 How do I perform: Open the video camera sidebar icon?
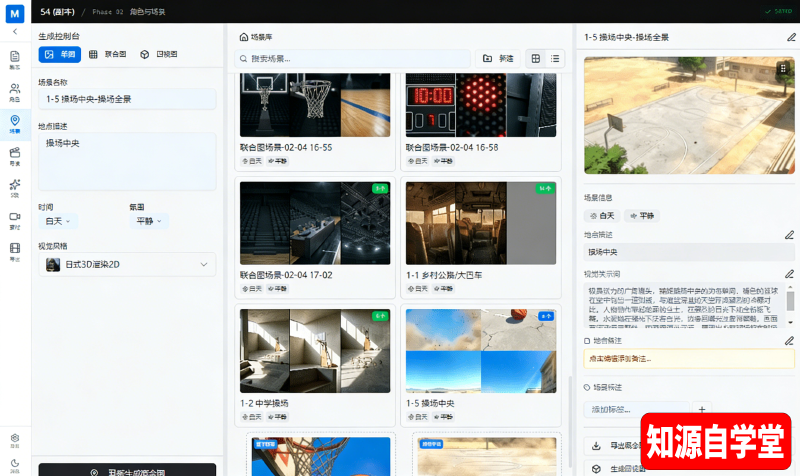tap(15, 219)
